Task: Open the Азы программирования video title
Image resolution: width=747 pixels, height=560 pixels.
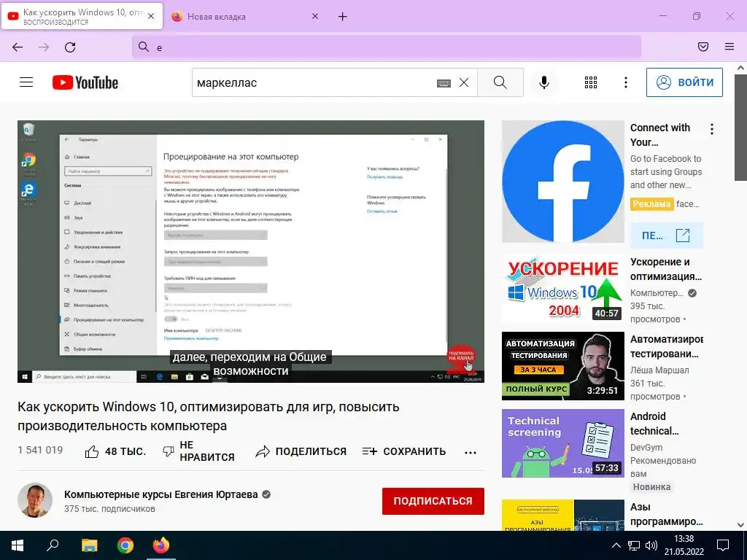Action: [x=667, y=514]
